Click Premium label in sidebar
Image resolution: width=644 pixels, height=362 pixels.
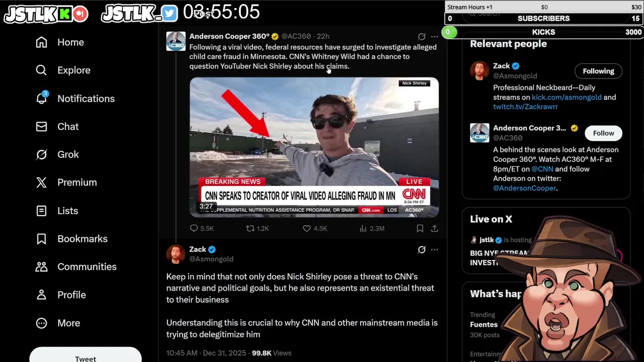[x=77, y=183]
